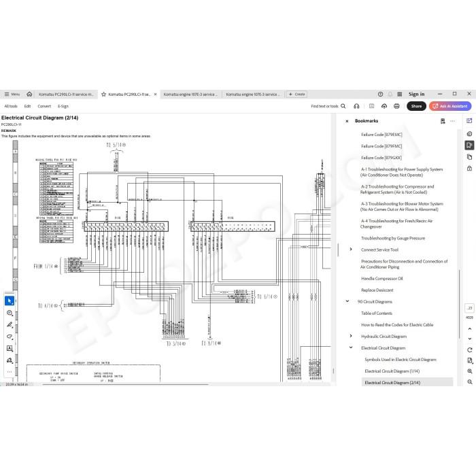Rotate the page view clockwise
The image size is (476, 476).
tap(470, 350)
